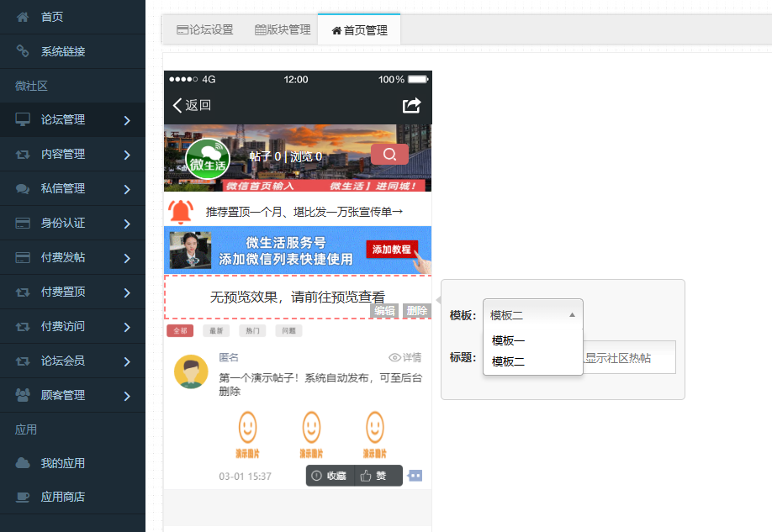Click the 删除 button on preview block
Image resolution: width=772 pixels, height=532 pixels.
417,311
